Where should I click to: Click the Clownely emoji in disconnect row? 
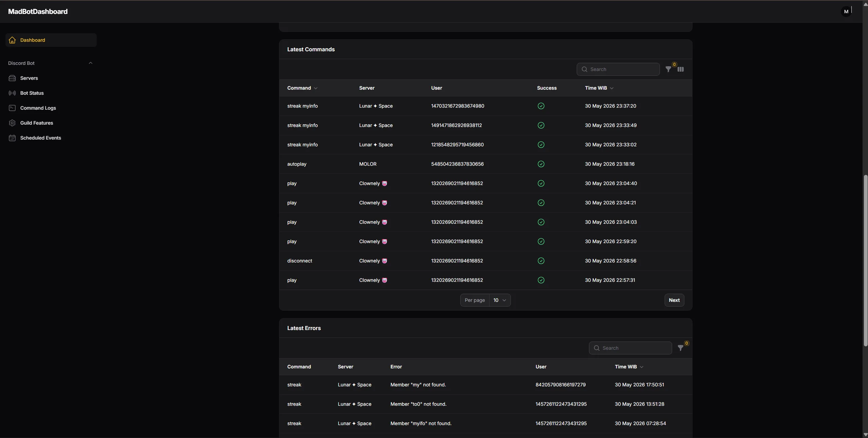pos(384,261)
